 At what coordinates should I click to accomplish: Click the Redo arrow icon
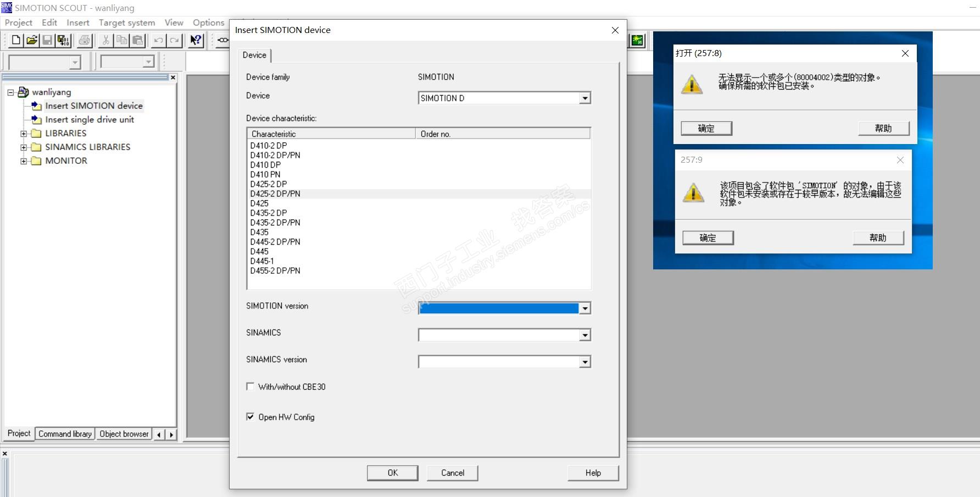[175, 40]
